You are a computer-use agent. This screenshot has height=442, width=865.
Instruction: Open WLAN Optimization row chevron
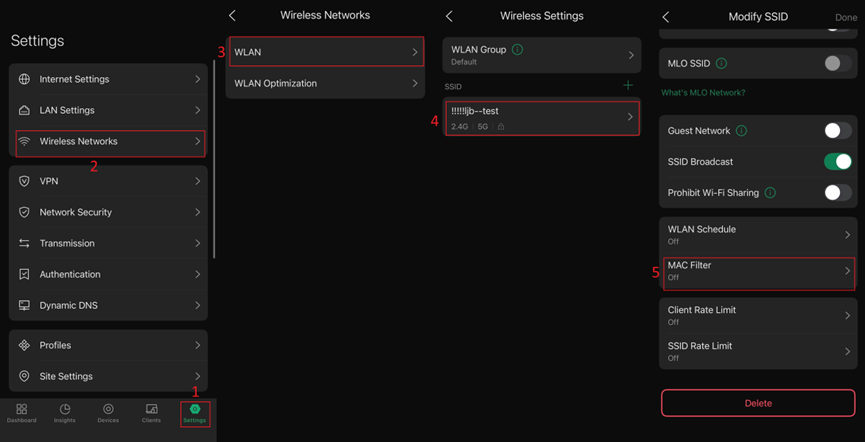coord(415,83)
